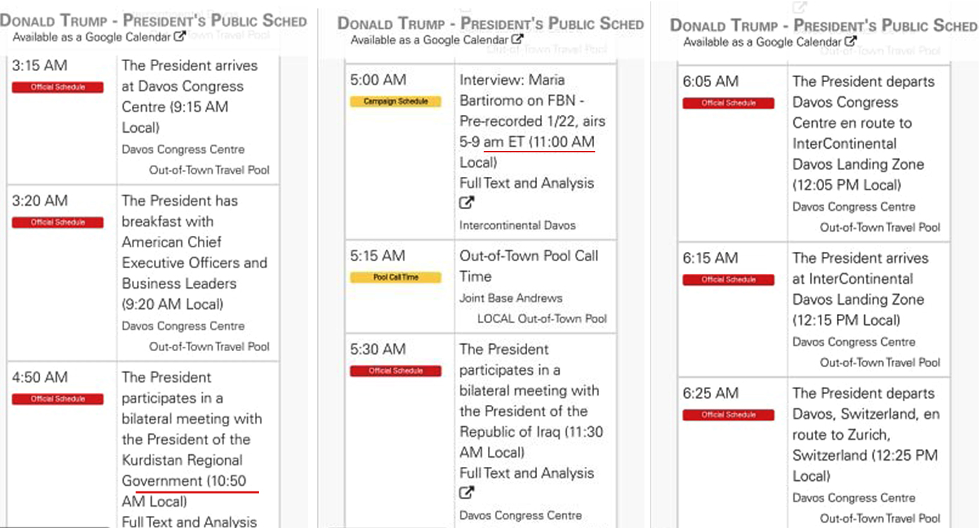Click 'Joint Base Andrews' location text
The width and height of the screenshot is (980, 528).
(x=511, y=298)
